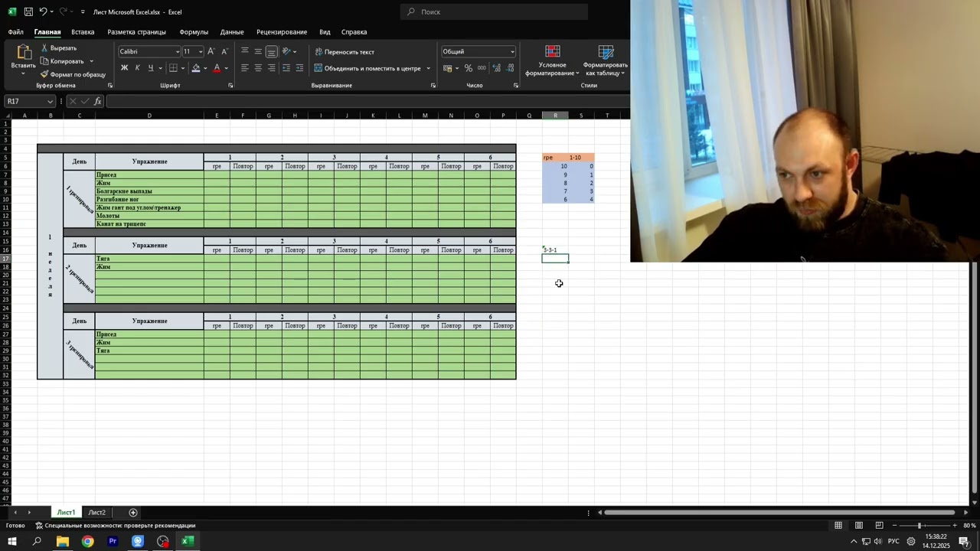
Task: Decrease decimal places icon
Action: coord(510,68)
